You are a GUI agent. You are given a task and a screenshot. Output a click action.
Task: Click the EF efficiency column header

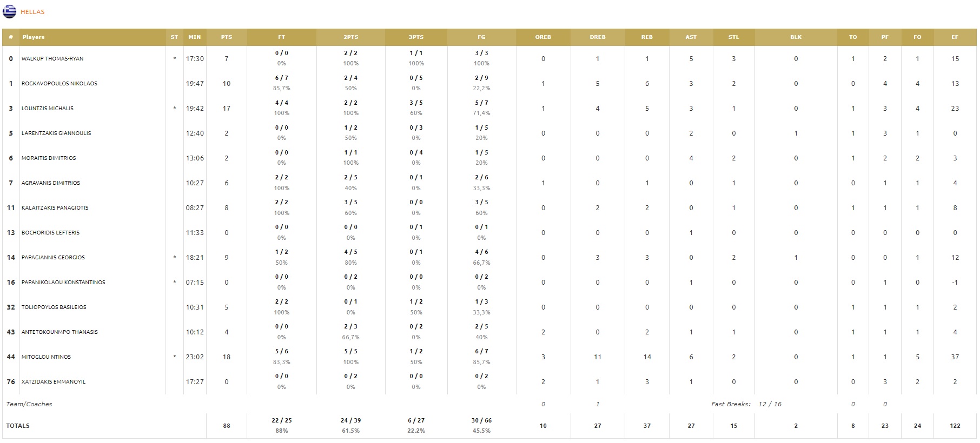tap(955, 37)
